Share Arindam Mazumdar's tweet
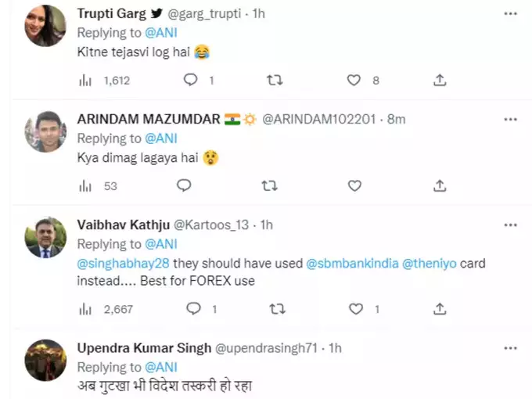This screenshot has height=399, width=532. tap(440, 186)
